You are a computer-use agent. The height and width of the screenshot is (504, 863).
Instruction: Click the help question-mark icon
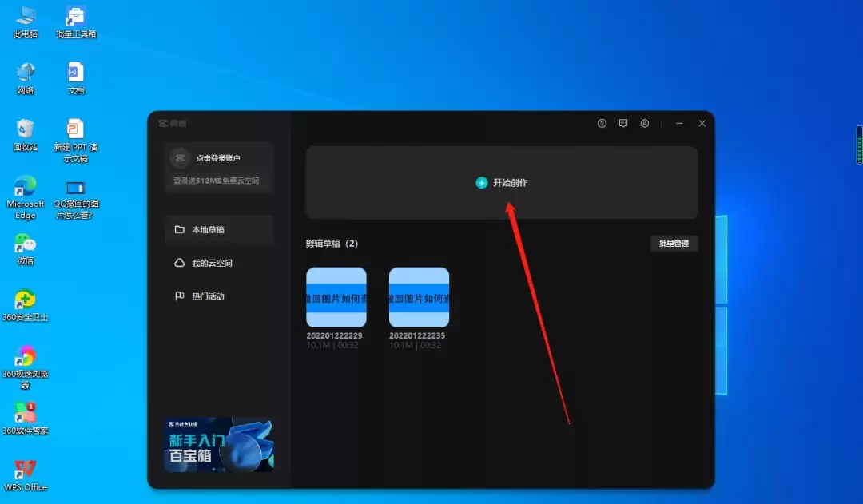tap(602, 124)
